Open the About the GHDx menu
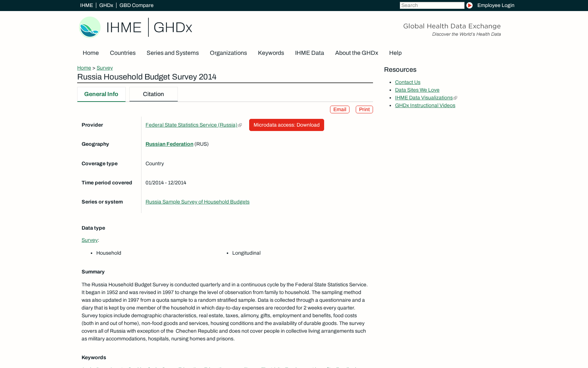The image size is (588, 368). [x=356, y=53]
